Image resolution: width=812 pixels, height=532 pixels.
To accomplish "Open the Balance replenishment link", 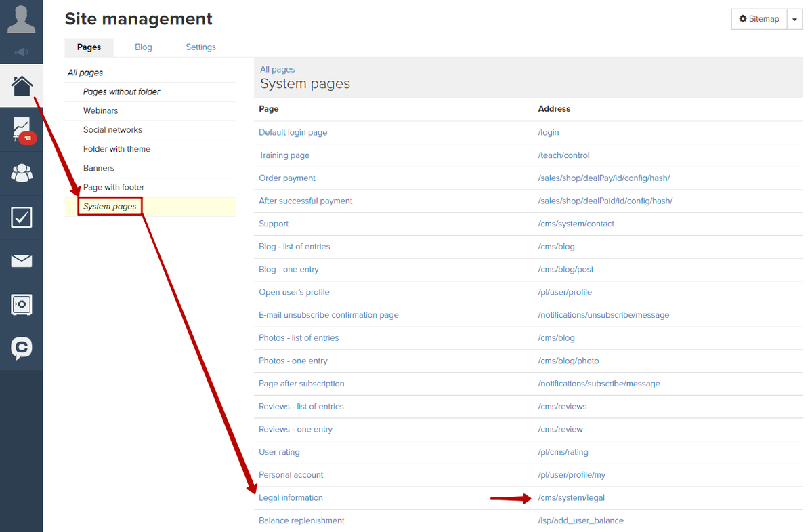I will [x=301, y=520].
